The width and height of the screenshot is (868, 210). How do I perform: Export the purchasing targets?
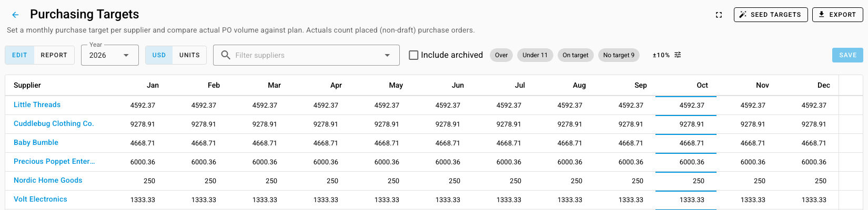(x=837, y=15)
